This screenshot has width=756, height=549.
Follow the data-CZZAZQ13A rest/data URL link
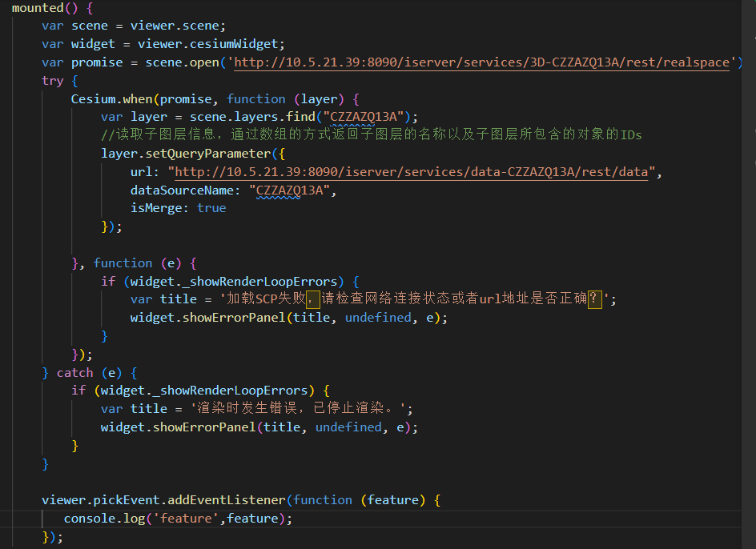(x=412, y=172)
